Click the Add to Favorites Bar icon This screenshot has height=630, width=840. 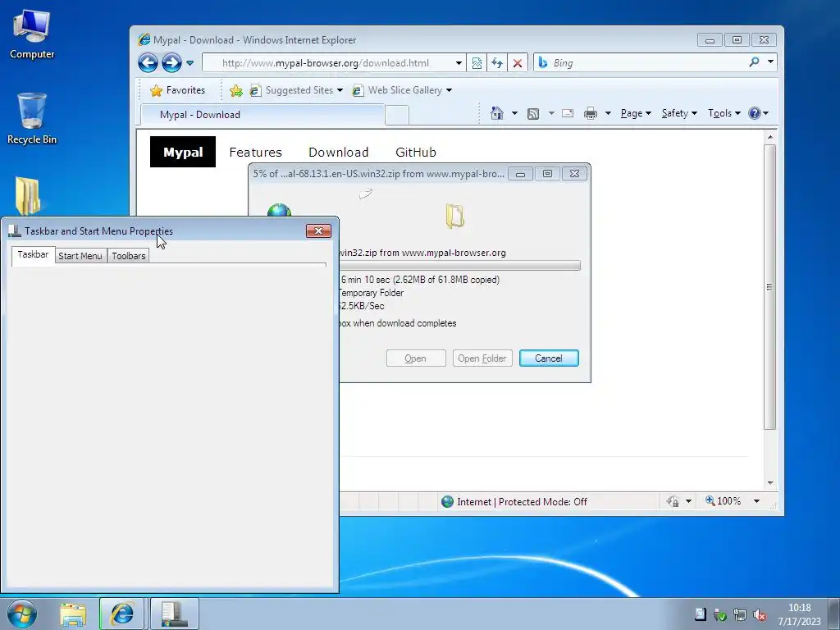[235, 90]
